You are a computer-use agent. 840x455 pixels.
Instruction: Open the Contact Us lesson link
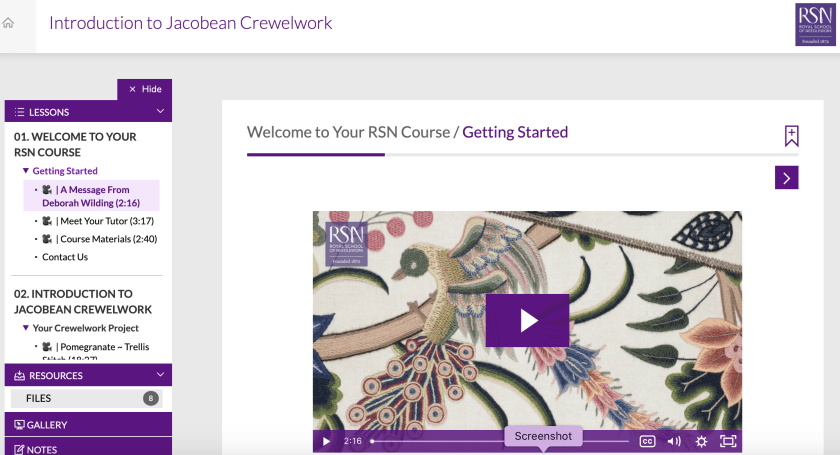tap(65, 257)
